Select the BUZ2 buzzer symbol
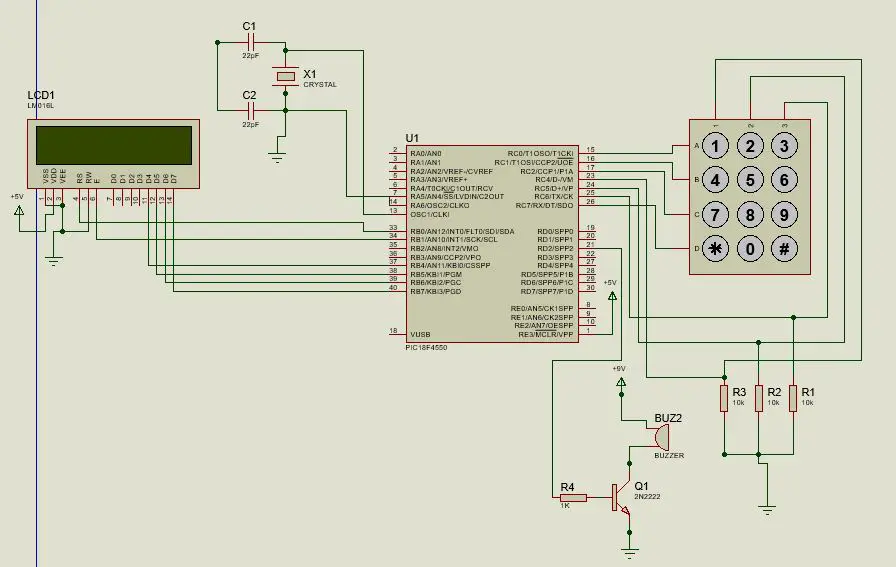This screenshot has width=896, height=567. (x=661, y=437)
